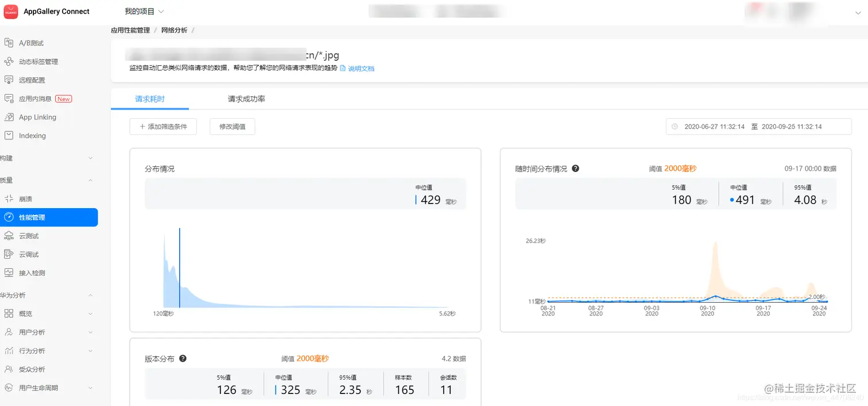Open the 说明文档 link
The width and height of the screenshot is (868, 406).
tap(361, 68)
